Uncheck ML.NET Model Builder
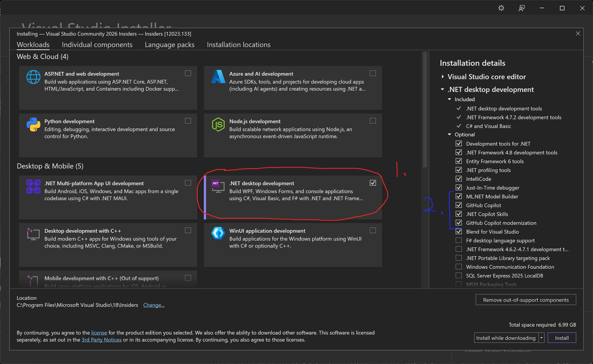The height and width of the screenshot is (364, 593). (x=459, y=196)
